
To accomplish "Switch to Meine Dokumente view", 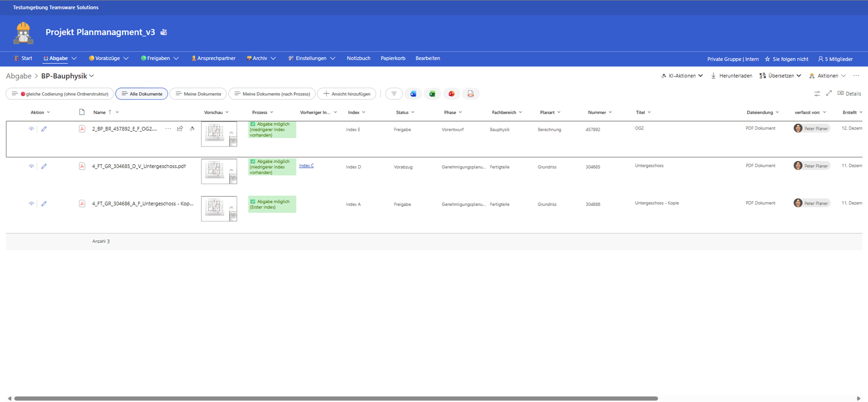I will click(198, 94).
